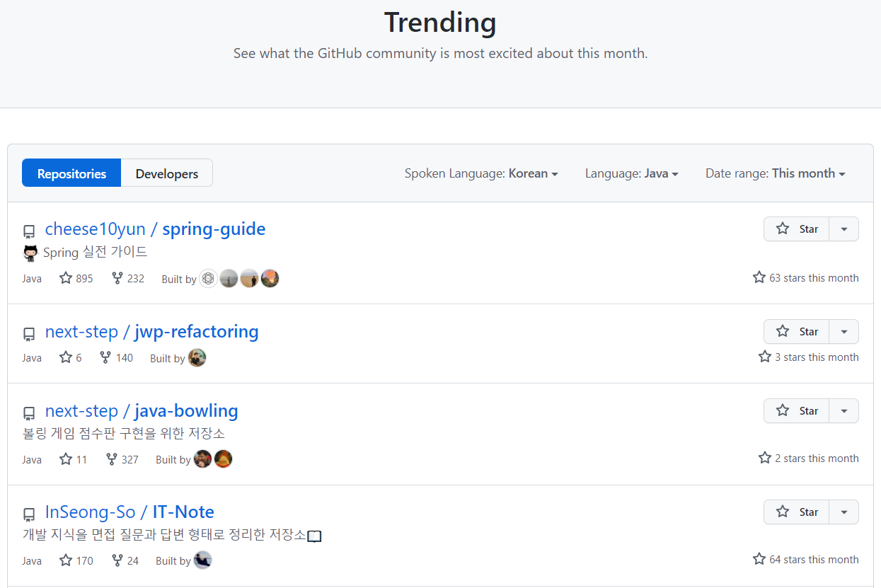Click the fork count icon showing 24

tap(117, 560)
